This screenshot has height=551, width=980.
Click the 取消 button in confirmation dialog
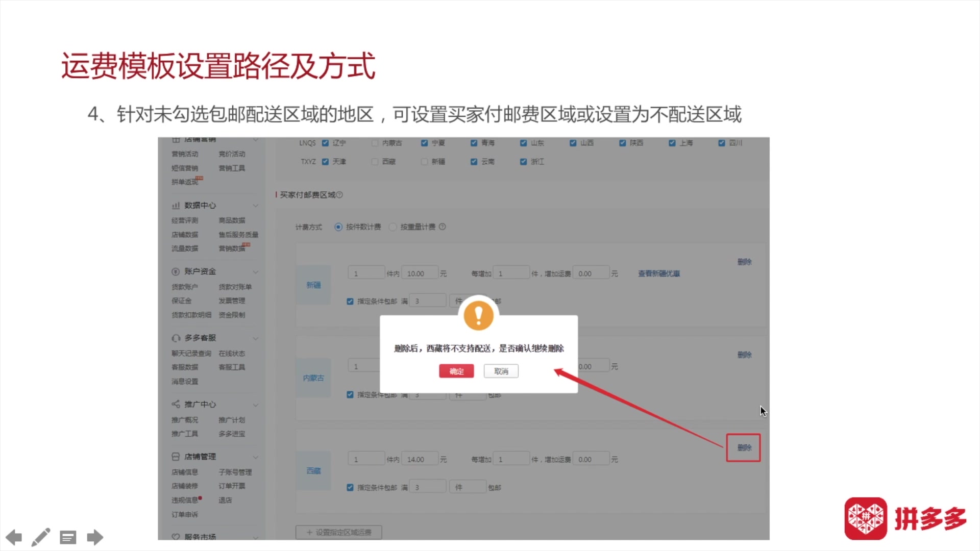point(501,371)
